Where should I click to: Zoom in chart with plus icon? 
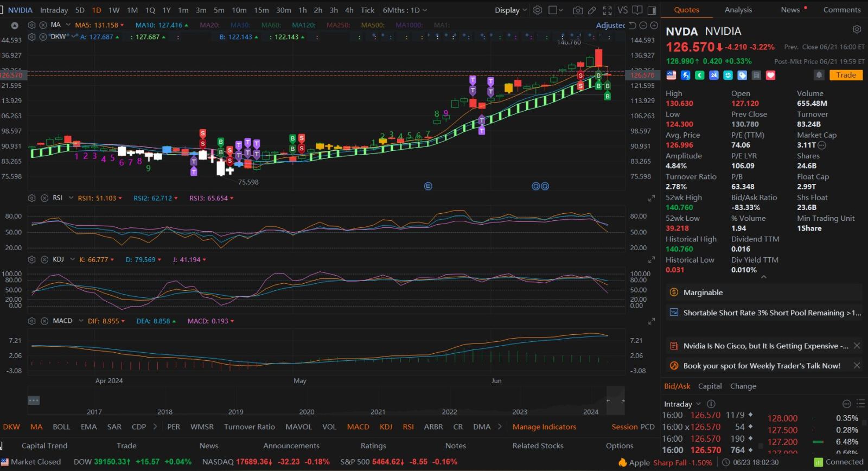654,26
